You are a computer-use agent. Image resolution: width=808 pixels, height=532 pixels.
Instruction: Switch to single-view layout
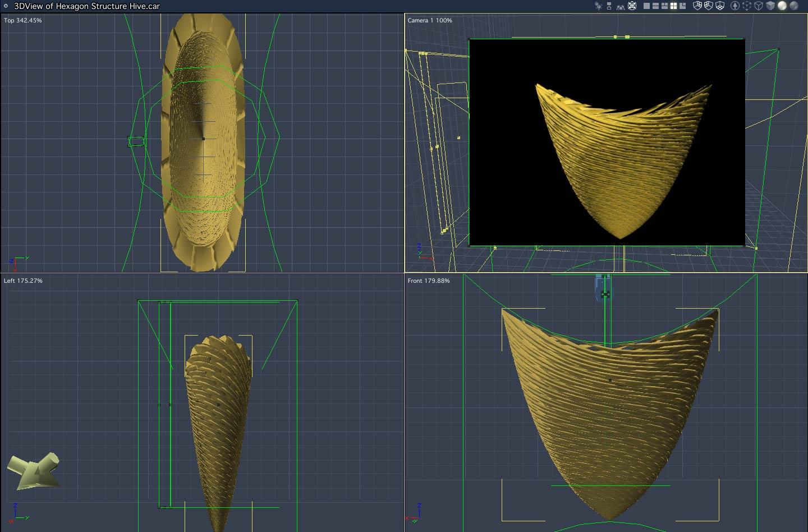646,6
